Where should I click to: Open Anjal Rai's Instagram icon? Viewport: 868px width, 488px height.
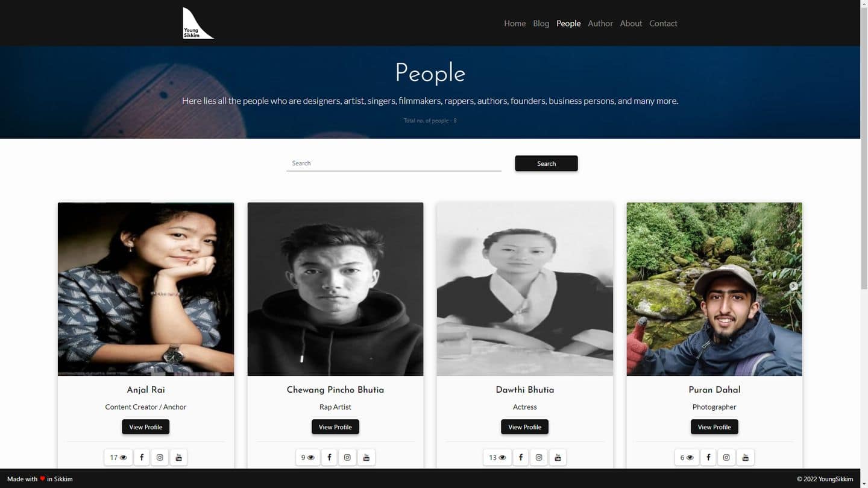[160, 457]
